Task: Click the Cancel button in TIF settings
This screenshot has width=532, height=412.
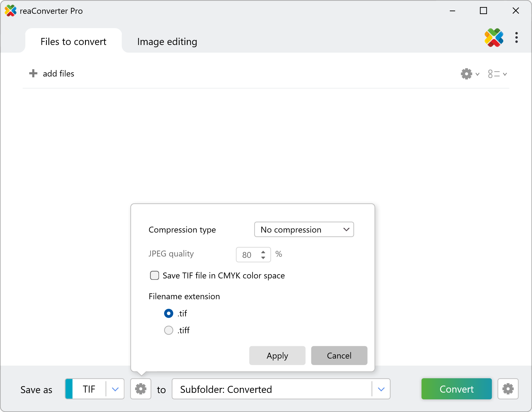Action: tap(339, 355)
